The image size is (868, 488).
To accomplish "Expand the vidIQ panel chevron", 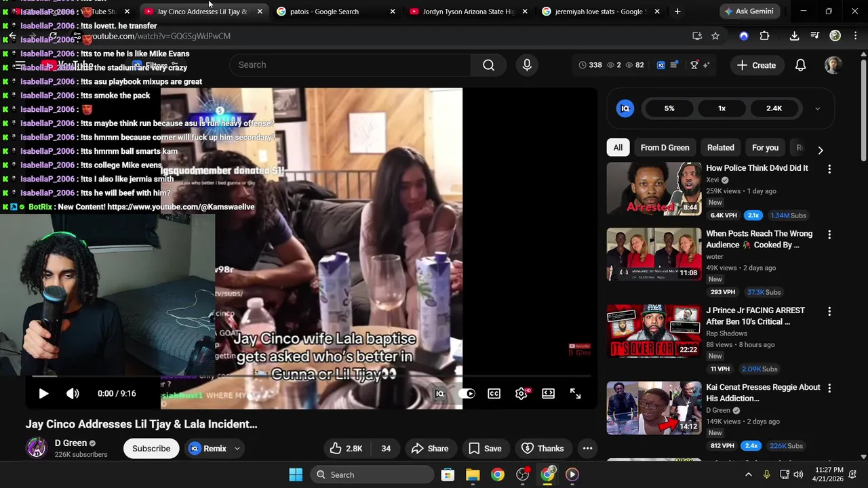I will [817, 108].
